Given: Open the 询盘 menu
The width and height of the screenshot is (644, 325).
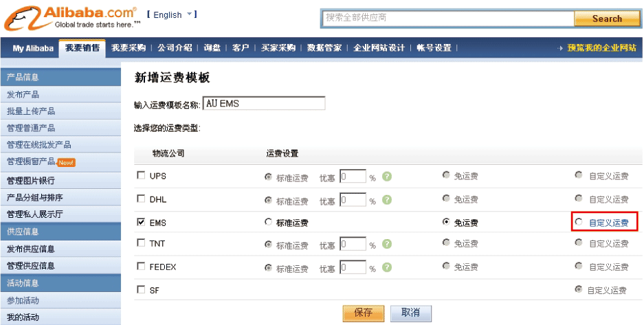Looking at the screenshot, I should pos(212,47).
